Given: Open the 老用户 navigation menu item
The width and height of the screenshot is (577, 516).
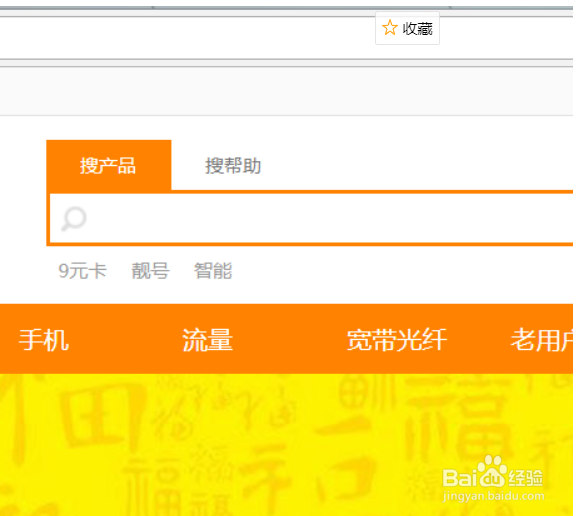Looking at the screenshot, I should click(x=542, y=340).
